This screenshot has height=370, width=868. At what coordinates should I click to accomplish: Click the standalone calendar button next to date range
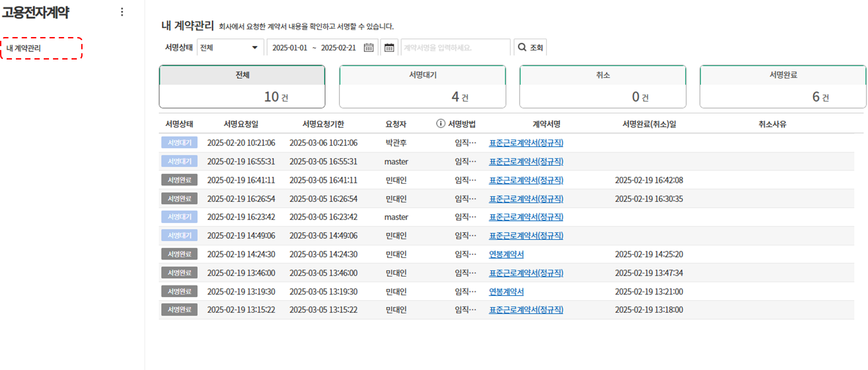389,48
